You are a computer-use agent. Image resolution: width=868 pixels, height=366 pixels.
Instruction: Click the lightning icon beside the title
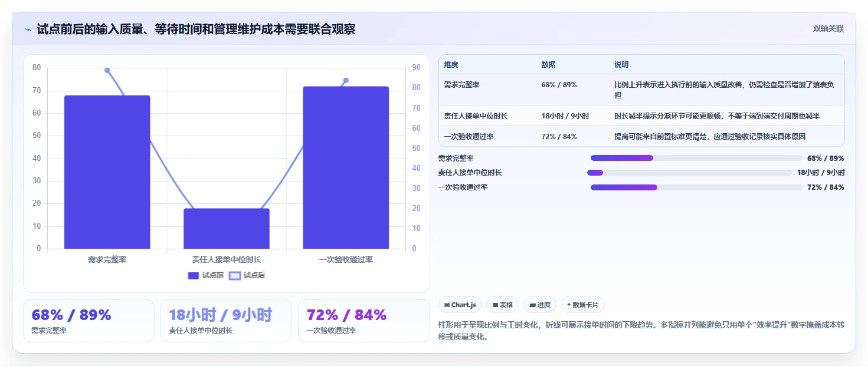coord(28,29)
